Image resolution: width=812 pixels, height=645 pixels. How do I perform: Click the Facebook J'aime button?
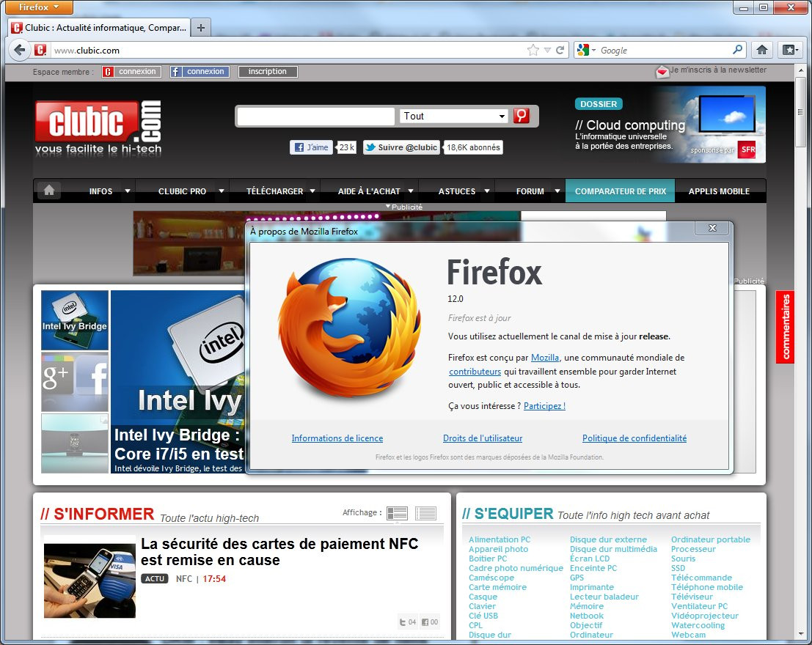(x=311, y=147)
